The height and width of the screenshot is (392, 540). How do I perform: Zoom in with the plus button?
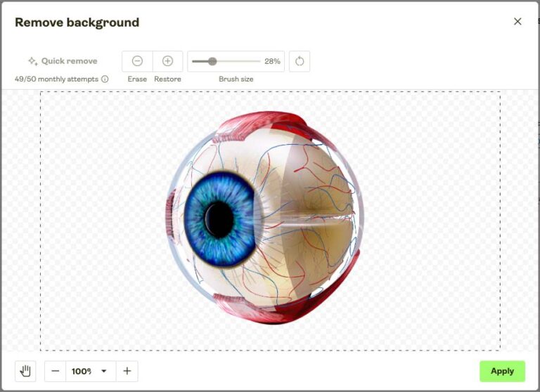127,371
